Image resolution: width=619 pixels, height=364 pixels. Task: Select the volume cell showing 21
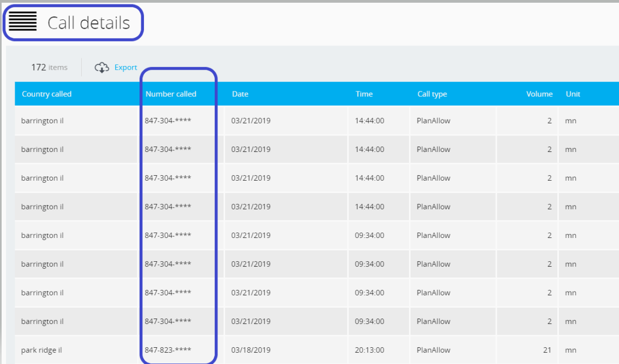(547, 350)
